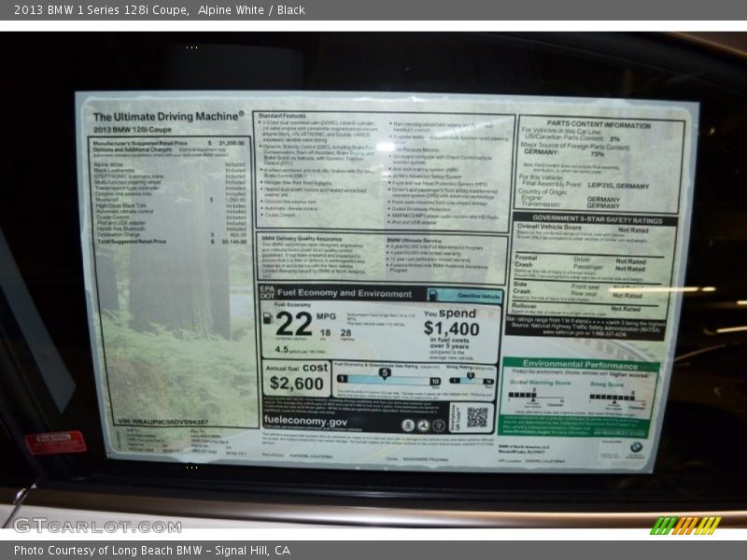Click the 'Total Suggested Retail Price' line

coord(172,242)
